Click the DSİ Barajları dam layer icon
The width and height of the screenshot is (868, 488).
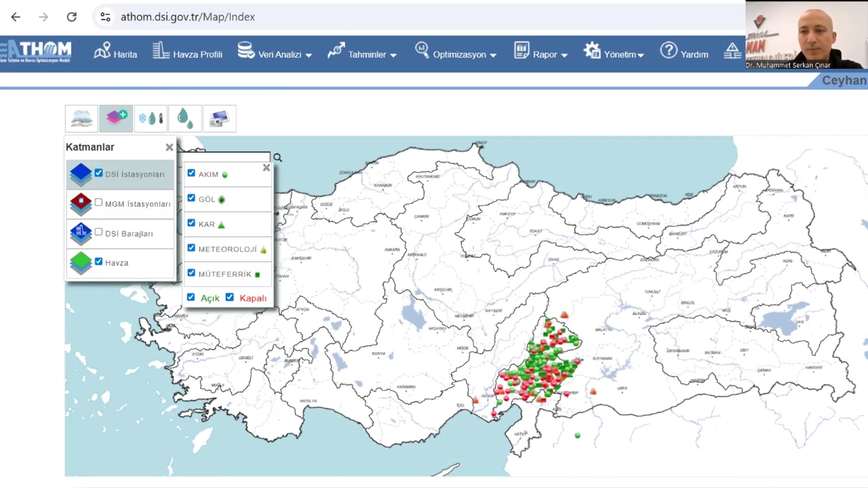(x=81, y=233)
